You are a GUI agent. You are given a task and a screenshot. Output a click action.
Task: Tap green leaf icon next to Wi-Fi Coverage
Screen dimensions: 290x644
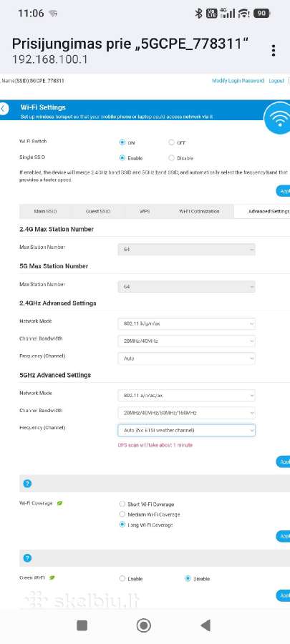[x=59, y=503]
